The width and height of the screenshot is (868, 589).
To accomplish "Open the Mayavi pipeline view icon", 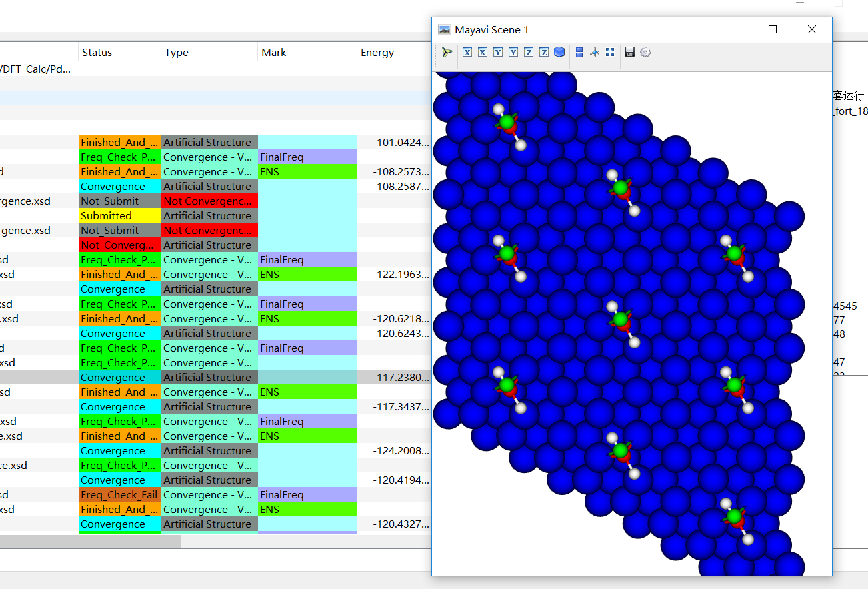I will 447,52.
